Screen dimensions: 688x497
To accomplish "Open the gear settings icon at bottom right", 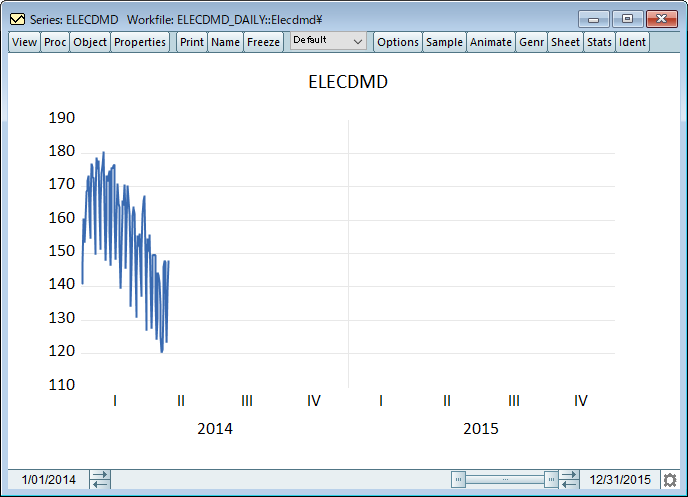I will pos(670,480).
